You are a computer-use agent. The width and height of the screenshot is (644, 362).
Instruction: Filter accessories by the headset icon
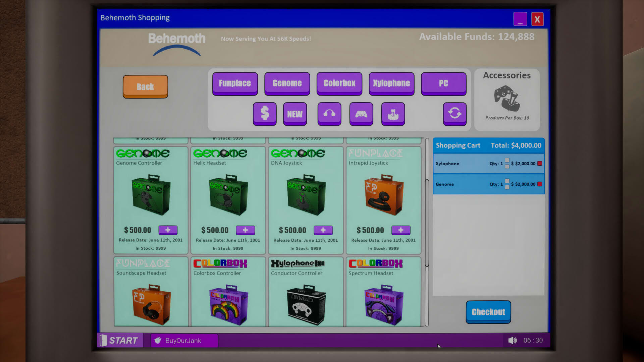click(x=329, y=114)
